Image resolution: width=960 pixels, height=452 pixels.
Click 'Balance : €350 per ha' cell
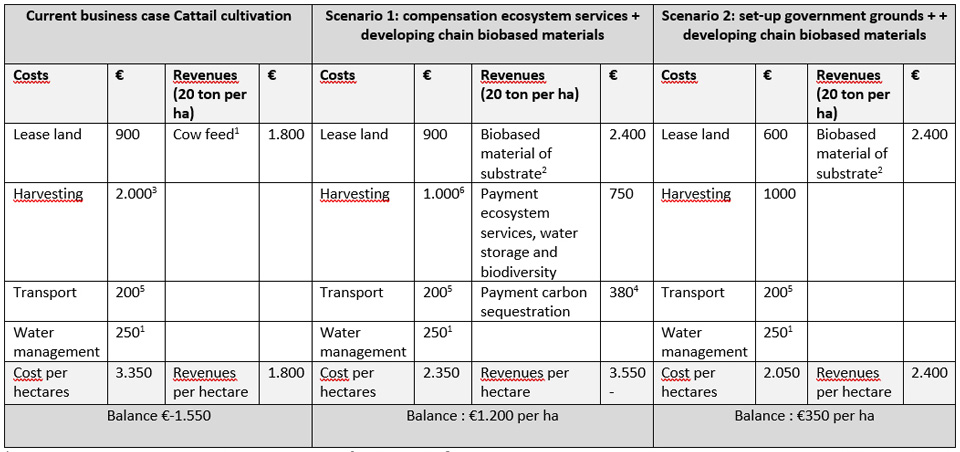click(x=804, y=425)
